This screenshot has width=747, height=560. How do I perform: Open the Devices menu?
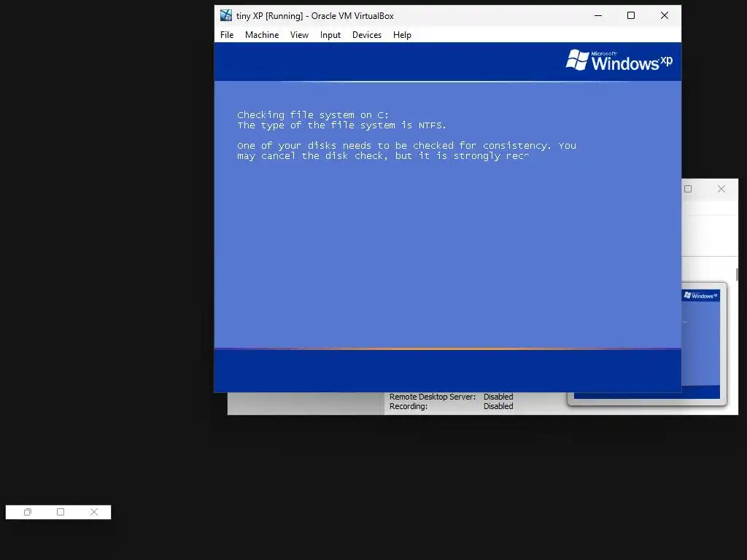coord(367,35)
